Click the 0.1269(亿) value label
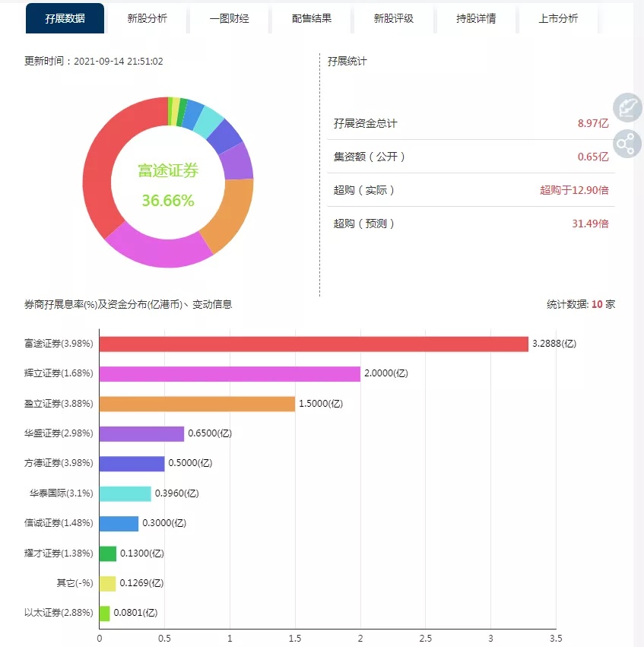The image size is (644, 647). point(141,582)
